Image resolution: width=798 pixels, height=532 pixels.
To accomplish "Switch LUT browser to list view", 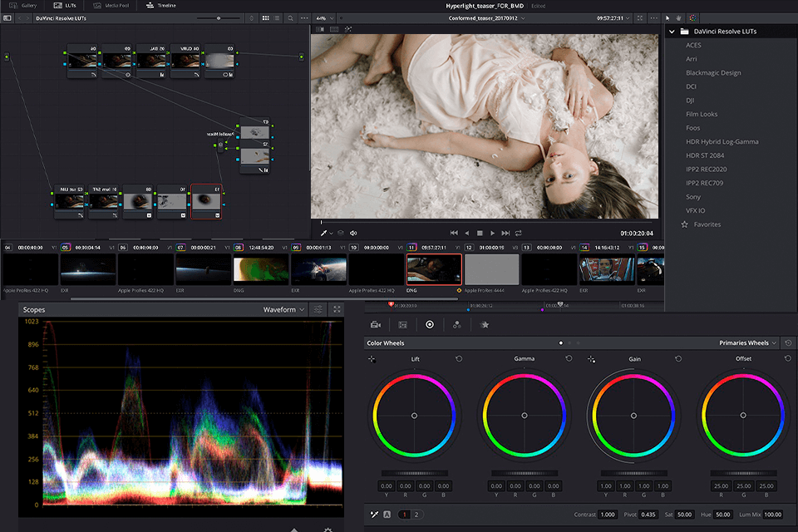I will [x=277, y=18].
